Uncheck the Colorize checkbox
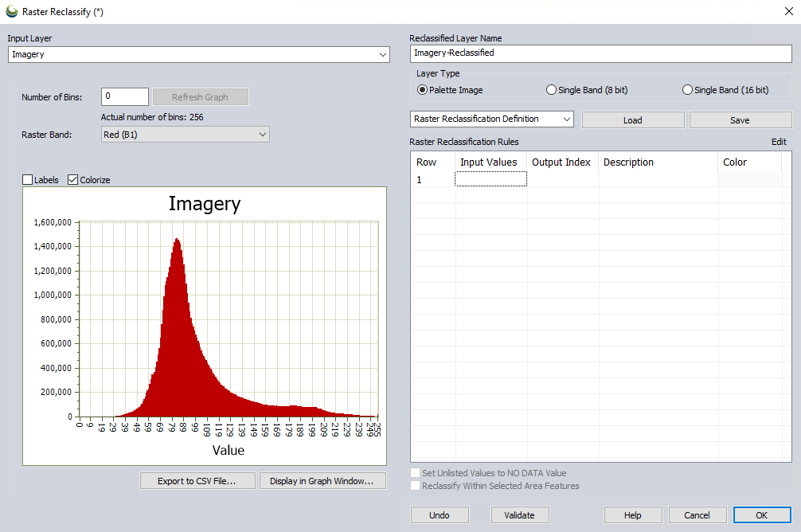Viewport: 801px width, 532px height. [73, 180]
